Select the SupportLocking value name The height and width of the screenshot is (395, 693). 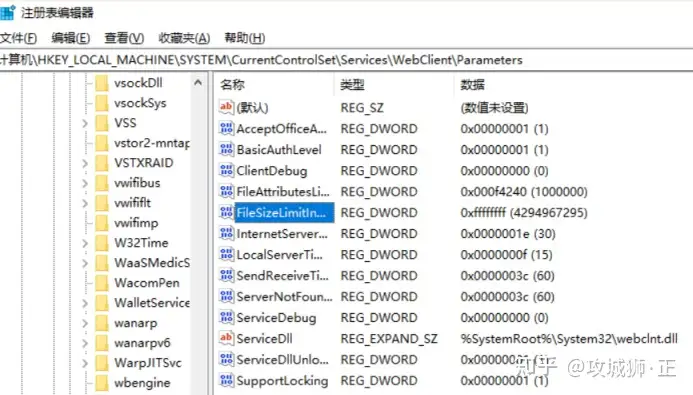click(x=282, y=380)
